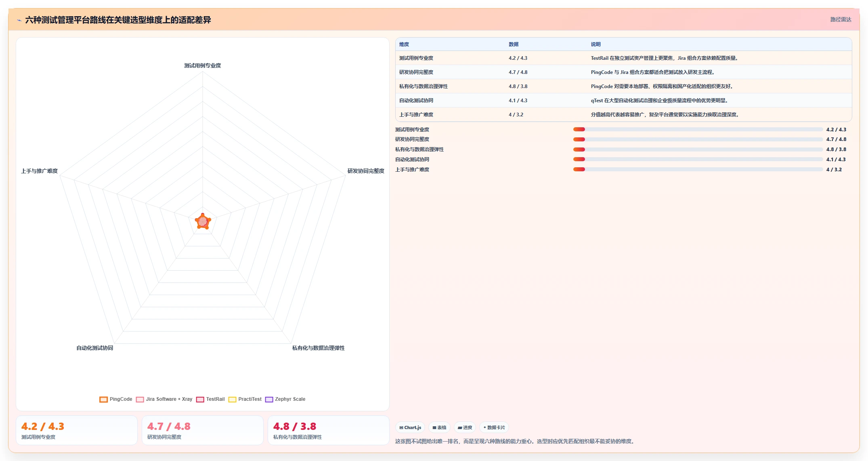Open the Chart.js chip
Viewport: 868px width, 461px height.
(410, 427)
